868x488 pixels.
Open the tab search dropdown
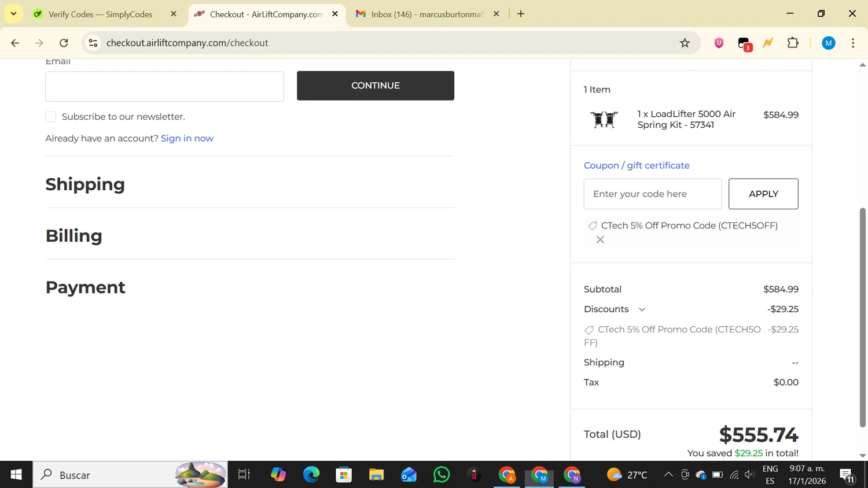tap(13, 14)
